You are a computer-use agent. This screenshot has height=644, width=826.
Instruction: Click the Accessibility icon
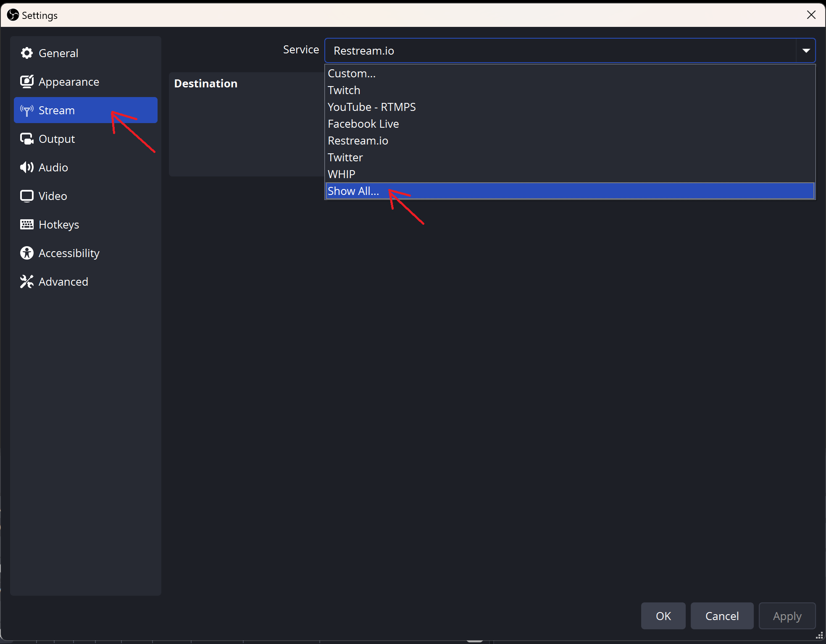tap(27, 253)
